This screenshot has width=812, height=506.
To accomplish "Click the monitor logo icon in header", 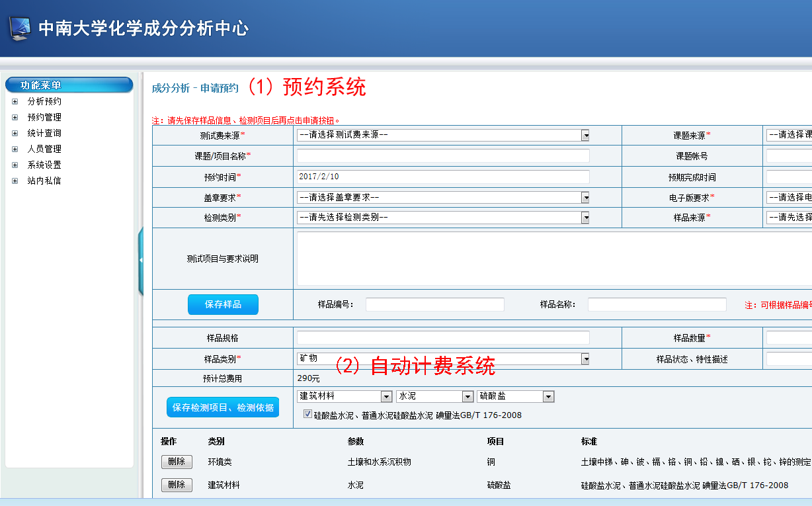I will (19, 28).
